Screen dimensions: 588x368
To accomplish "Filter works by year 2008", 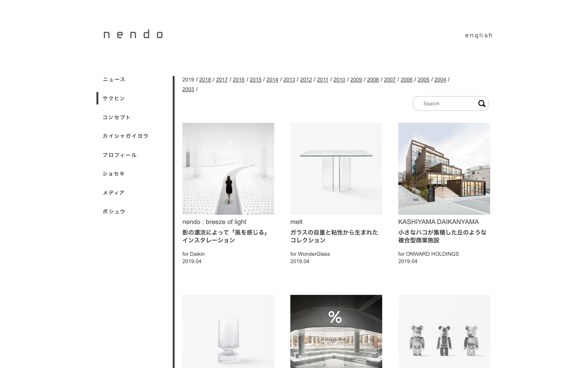I will click(x=373, y=80).
